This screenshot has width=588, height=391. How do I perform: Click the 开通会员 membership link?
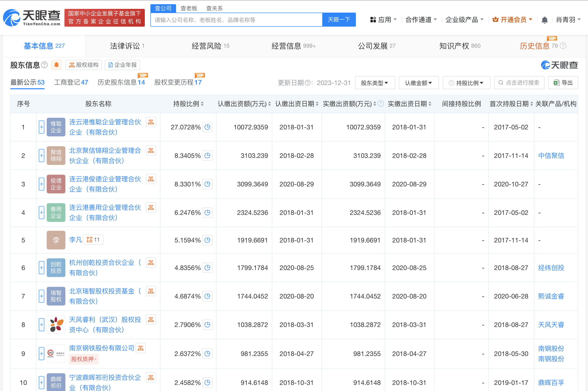(512, 20)
